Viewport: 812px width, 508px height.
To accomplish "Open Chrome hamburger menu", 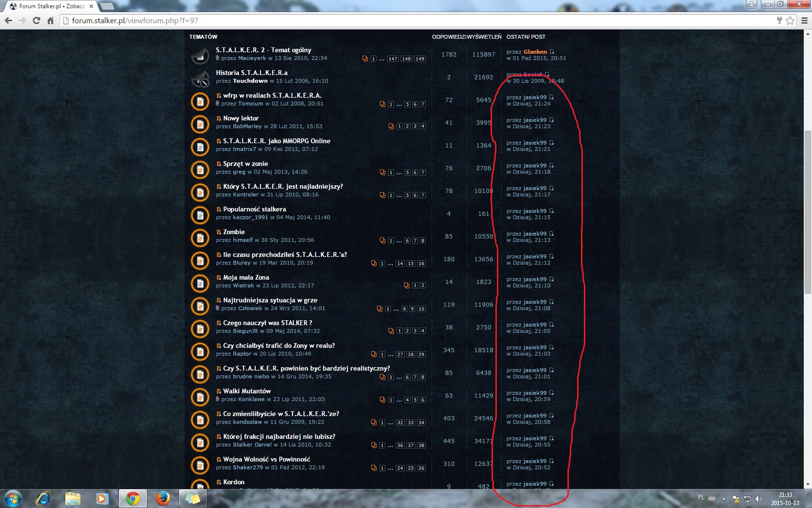I will (x=804, y=20).
